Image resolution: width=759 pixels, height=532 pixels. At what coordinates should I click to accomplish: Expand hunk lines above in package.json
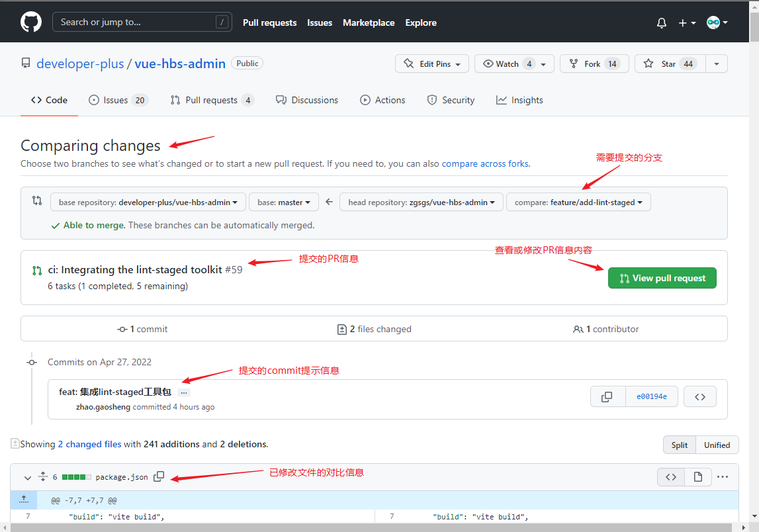[24, 500]
